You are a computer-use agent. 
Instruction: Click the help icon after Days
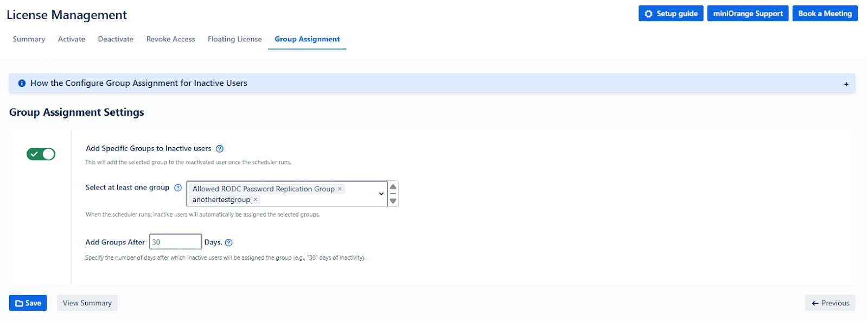(229, 243)
